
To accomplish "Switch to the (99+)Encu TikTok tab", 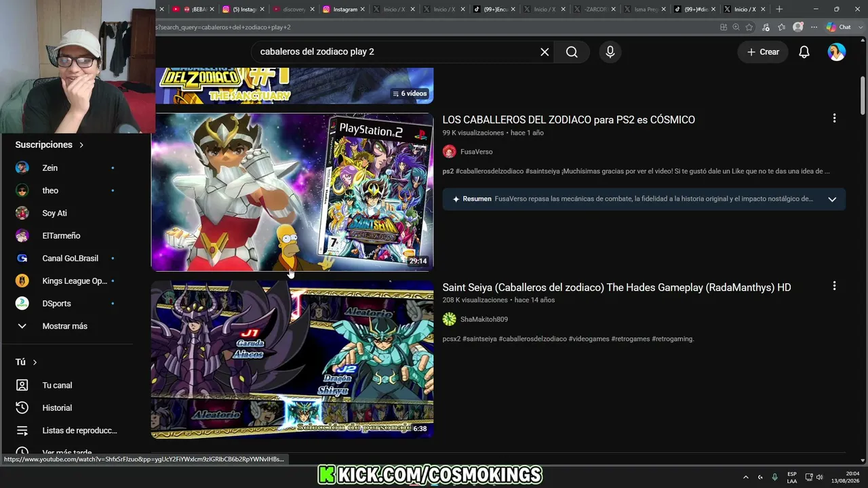I will [494, 9].
